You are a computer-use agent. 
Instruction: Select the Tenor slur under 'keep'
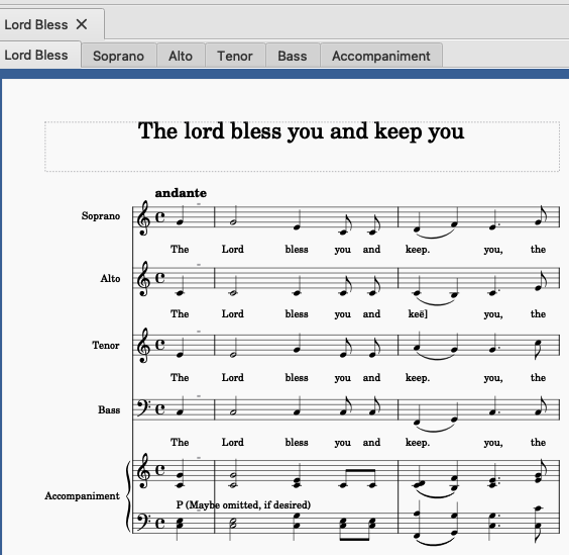(435, 356)
